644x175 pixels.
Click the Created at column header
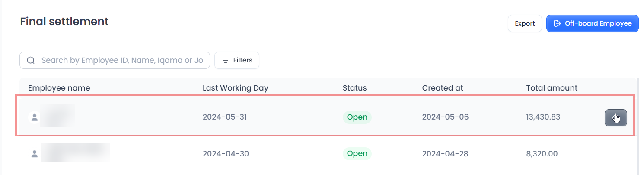443,88
